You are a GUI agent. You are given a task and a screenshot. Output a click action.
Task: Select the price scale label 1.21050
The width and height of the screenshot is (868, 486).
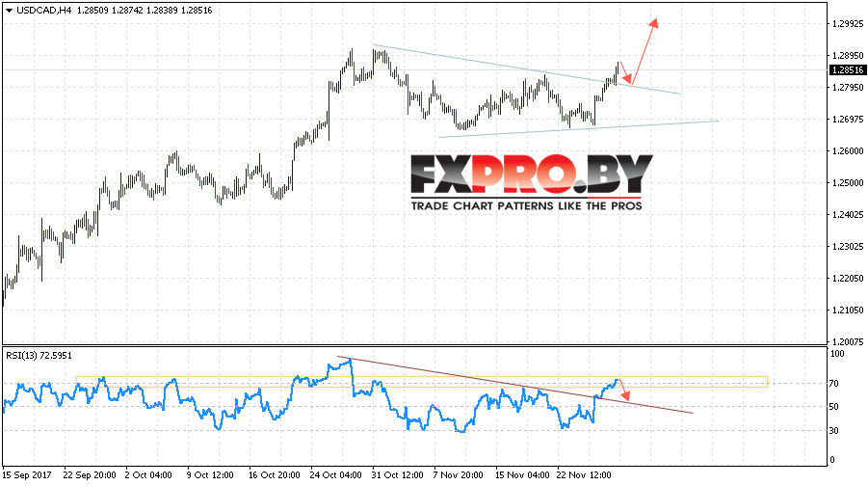(848, 310)
